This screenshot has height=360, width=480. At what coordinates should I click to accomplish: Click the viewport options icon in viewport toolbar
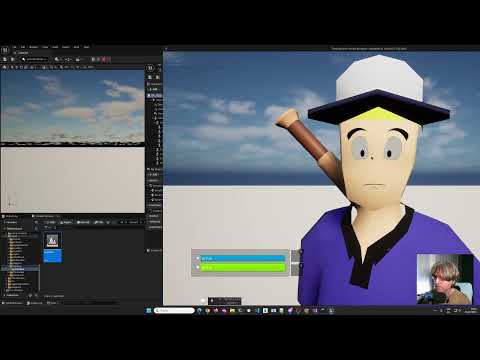coord(4,67)
